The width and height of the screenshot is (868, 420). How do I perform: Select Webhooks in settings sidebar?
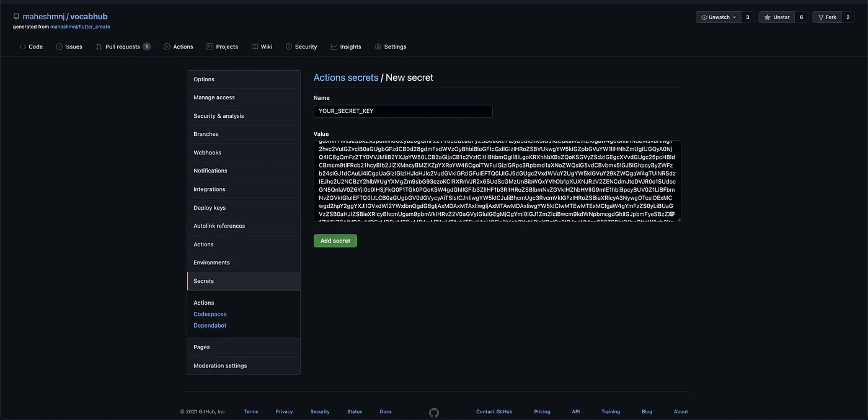[x=244, y=153]
